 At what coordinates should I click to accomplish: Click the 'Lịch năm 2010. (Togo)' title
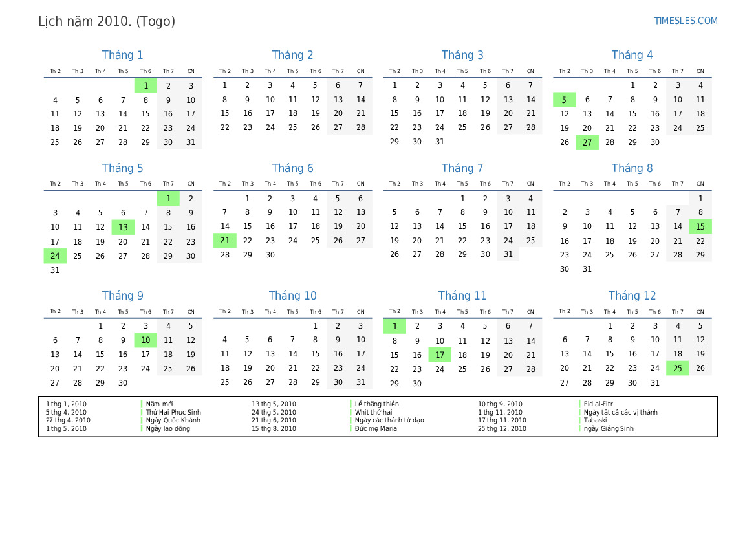107,22
